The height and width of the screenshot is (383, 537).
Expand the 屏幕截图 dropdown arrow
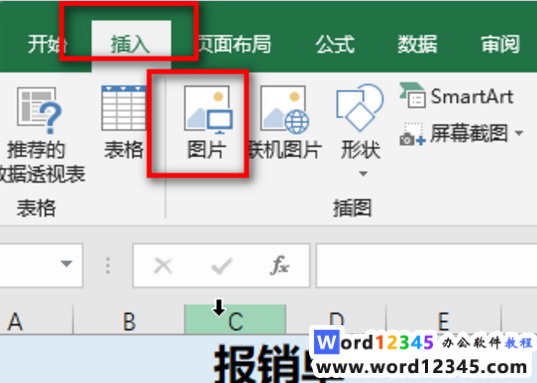(x=519, y=133)
